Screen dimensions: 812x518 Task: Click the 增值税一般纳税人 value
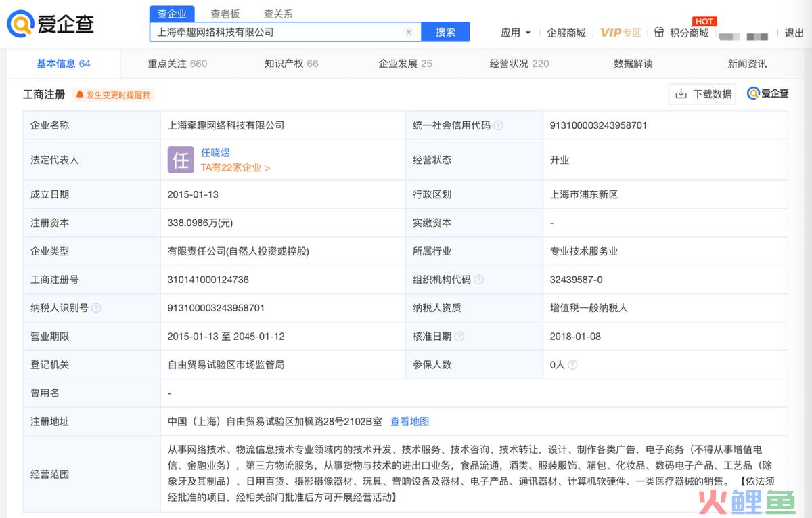tap(589, 308)
